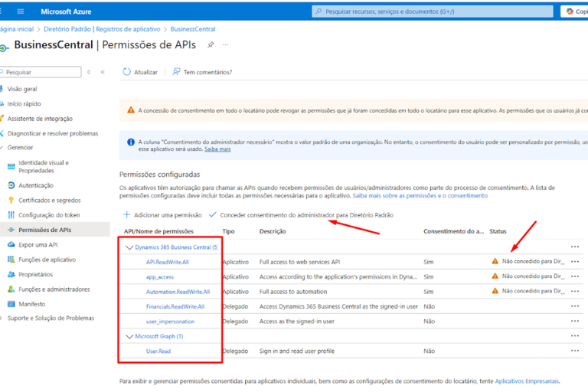588x392 pixels.
Task: Open ellipsis menu for API.ReadWrite.All row
Action: click(575, 261)
